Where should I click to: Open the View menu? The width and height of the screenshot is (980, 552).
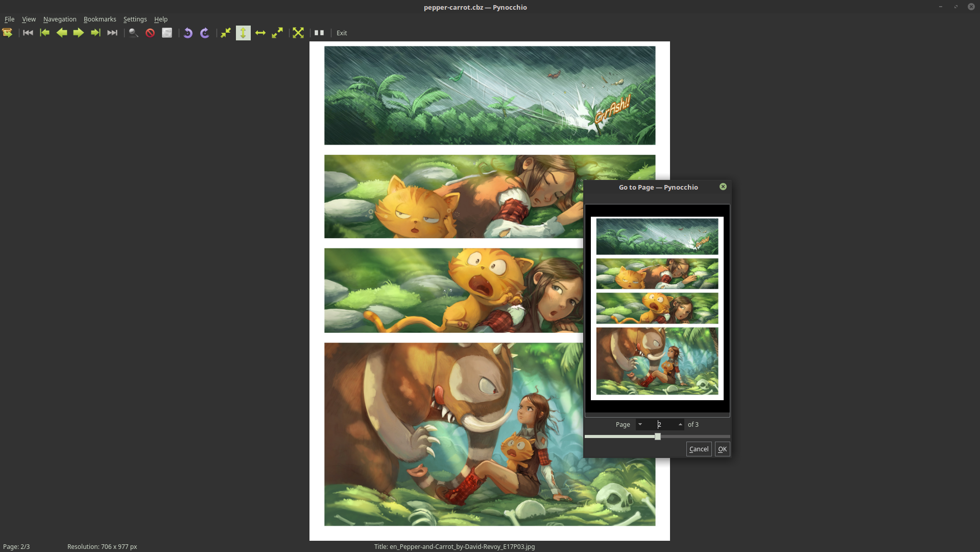pyautogui.click(x=29, y=19)
